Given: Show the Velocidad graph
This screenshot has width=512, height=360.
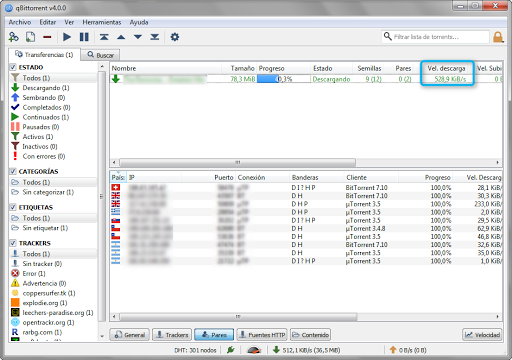Looking at the screenshot, I should 482,335.
